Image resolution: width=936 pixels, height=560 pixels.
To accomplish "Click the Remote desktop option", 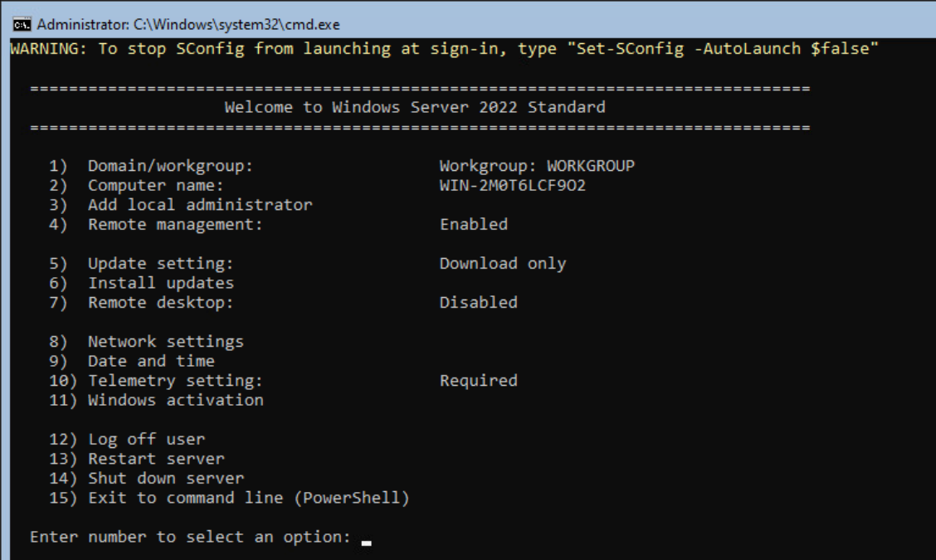I will coord(160,303).
